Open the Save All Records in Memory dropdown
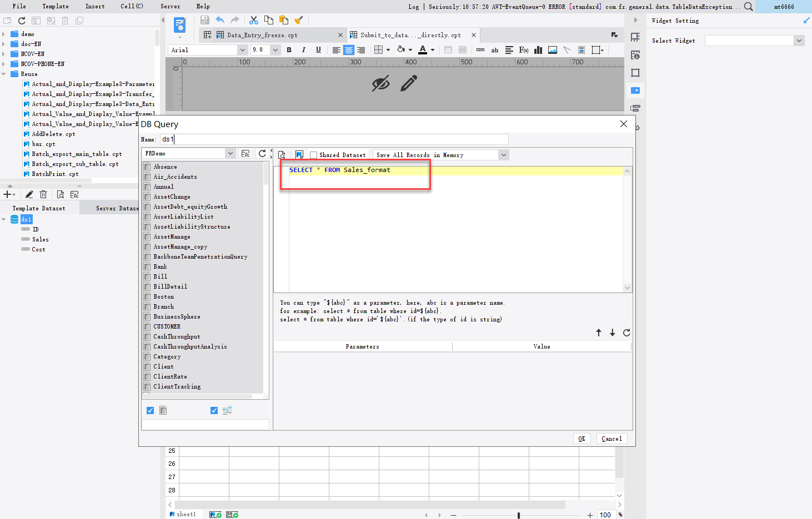 (503, 155)
